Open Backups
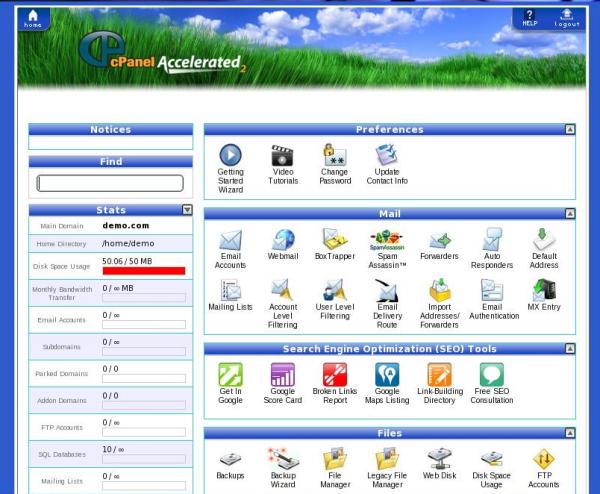 [230, 465]
